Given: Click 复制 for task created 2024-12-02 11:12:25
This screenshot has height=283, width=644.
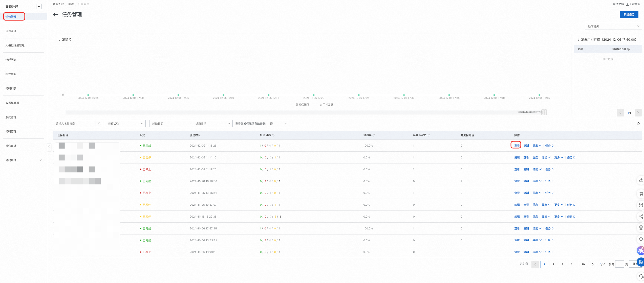Looking at the screenshot, I should coord(526,170).
